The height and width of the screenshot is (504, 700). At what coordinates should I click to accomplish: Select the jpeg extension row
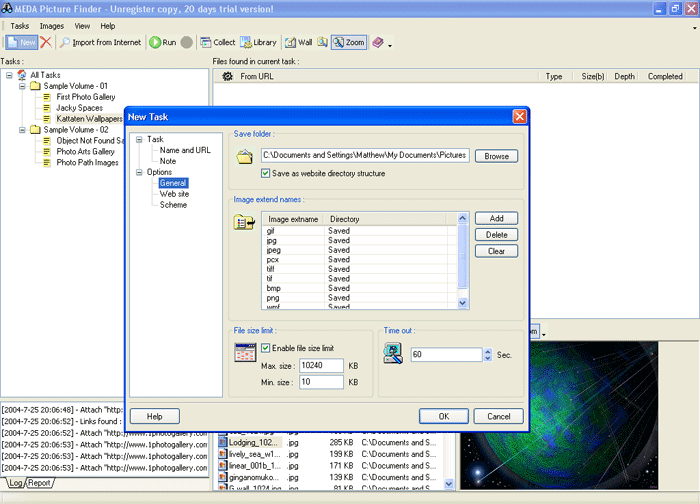pyautogui.click(x=359, y=250)
